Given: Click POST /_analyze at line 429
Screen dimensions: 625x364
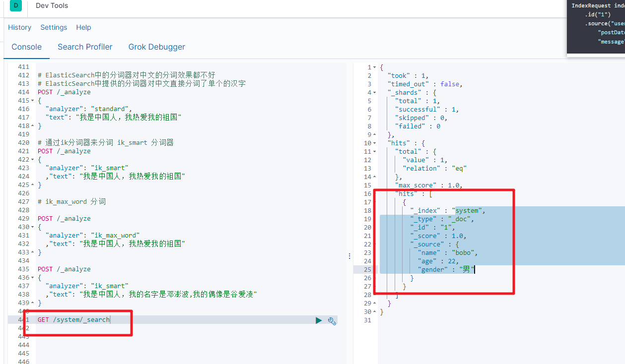Looking at the screenshot, I should tap(64, 218).
